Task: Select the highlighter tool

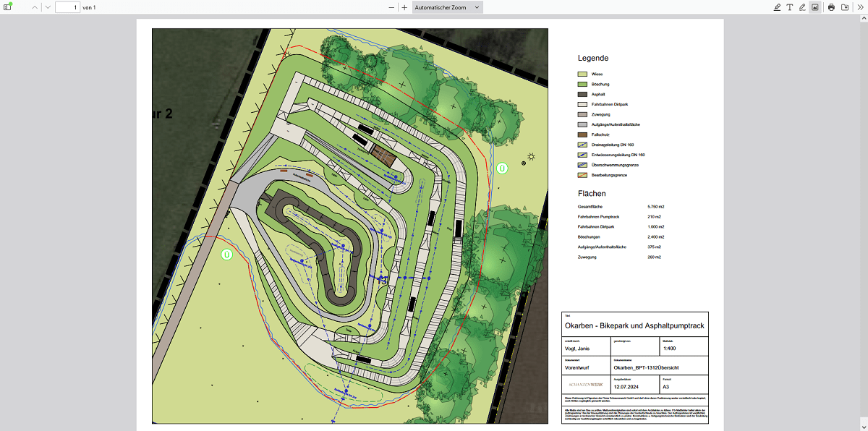Action: (x=777, y=7)
